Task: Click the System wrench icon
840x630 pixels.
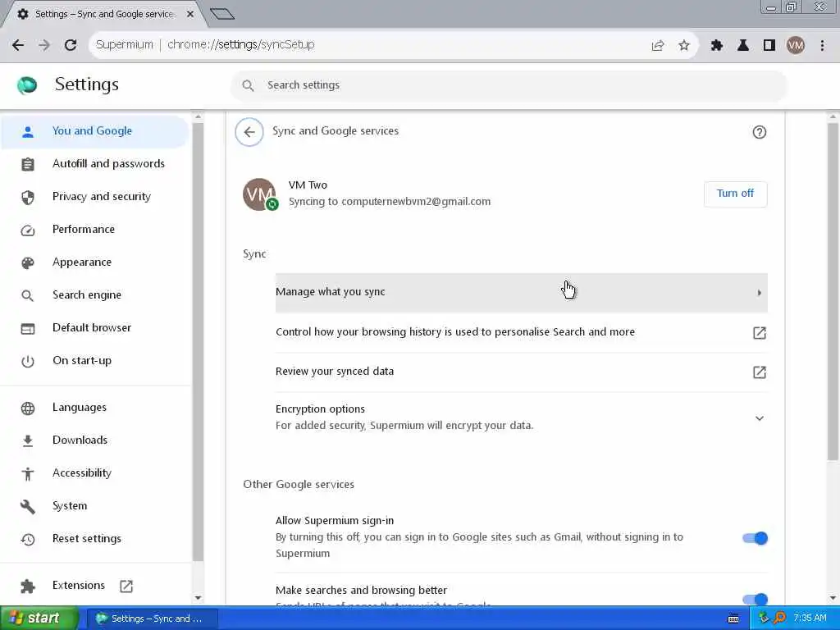Action: click(x=28, y=506)
